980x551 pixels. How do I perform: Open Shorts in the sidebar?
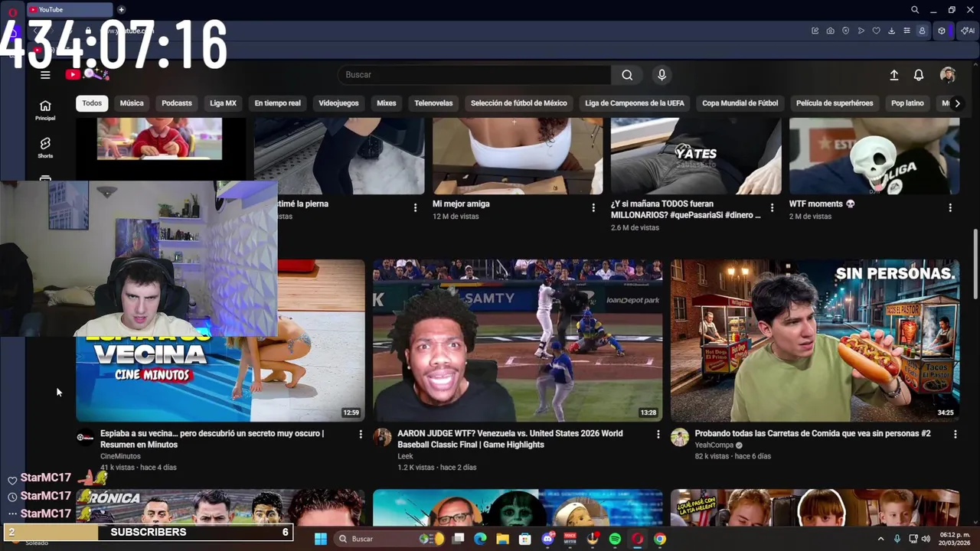[45, 148]
